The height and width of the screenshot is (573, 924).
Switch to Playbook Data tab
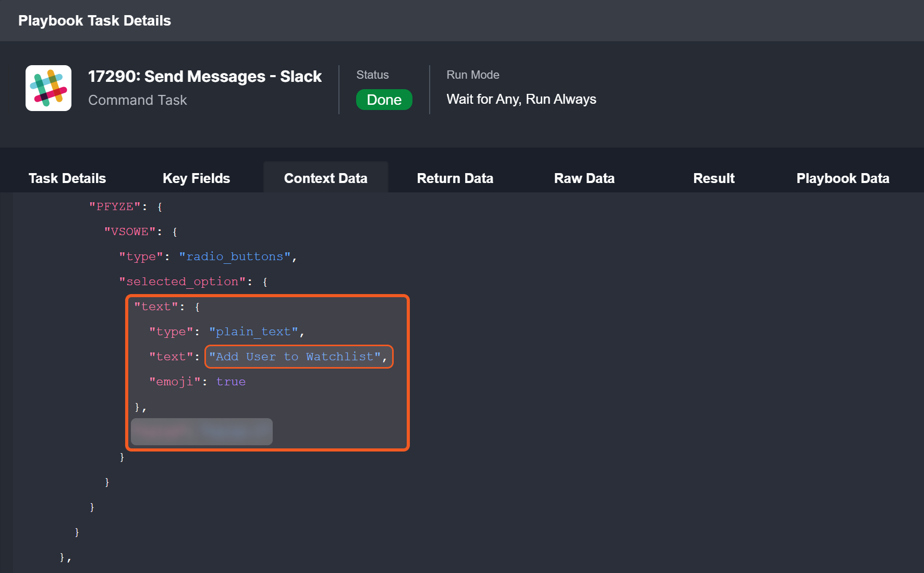coord(843,178)
